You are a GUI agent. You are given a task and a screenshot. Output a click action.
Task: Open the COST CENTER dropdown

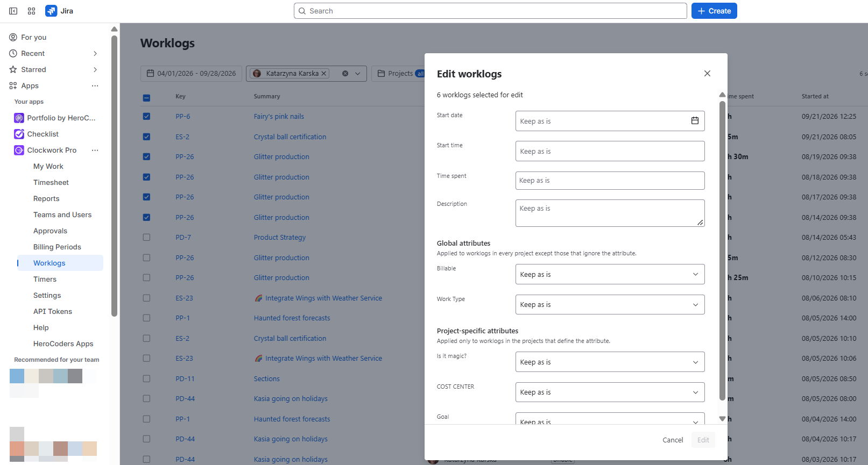610,392
